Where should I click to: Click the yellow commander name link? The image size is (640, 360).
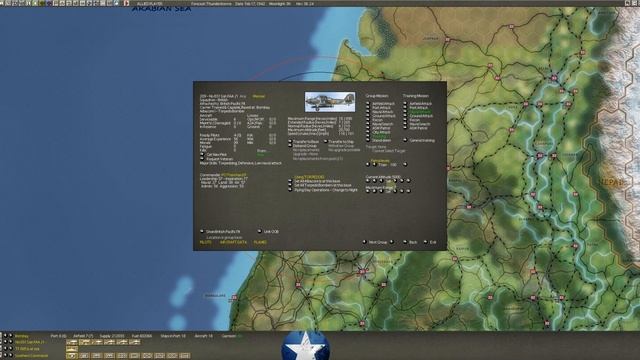coord(234,175)
